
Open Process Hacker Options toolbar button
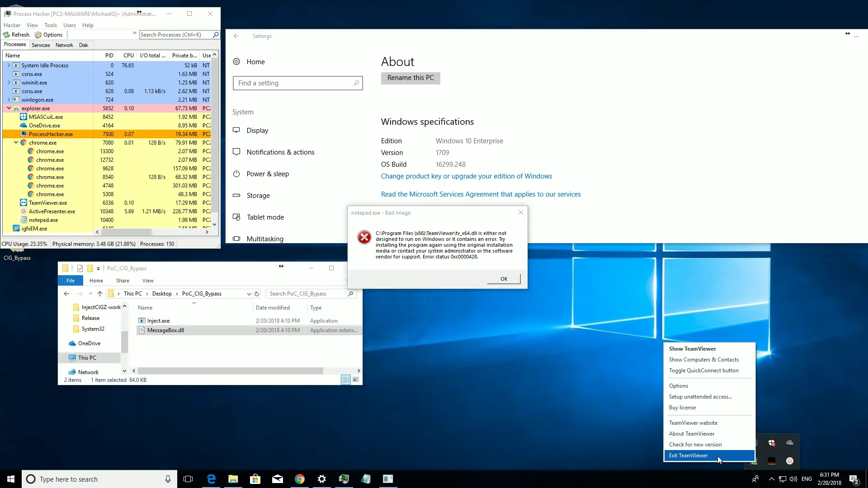click(48, 35)
